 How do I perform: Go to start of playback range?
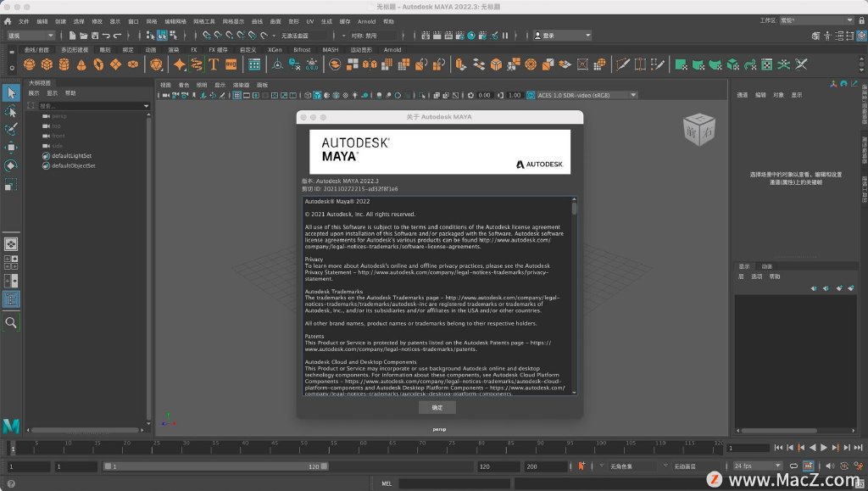pos(778,447)
